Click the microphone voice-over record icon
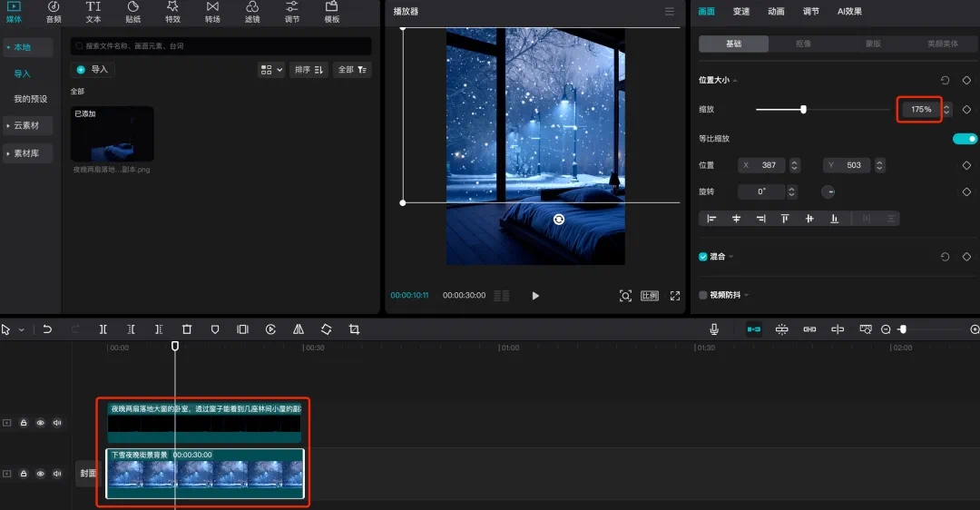This screenshot has width=980, height=510. pyautogui.click(x=715, y=329)
